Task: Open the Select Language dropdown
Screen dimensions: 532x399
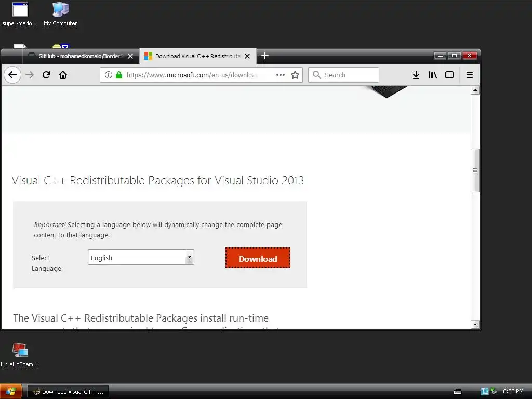Action: pyautogui.click(x=141, y=258)
